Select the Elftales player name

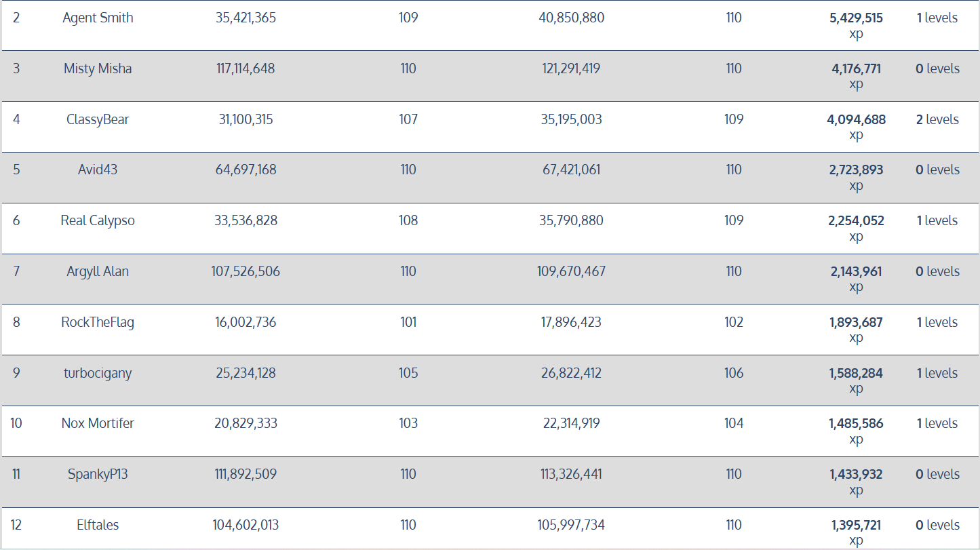(98, 525)
